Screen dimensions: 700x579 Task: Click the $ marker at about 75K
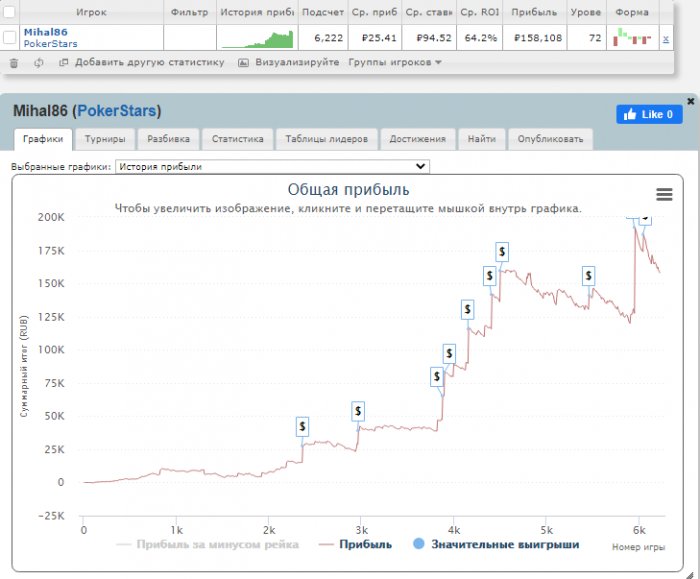(x=437, y=376)
